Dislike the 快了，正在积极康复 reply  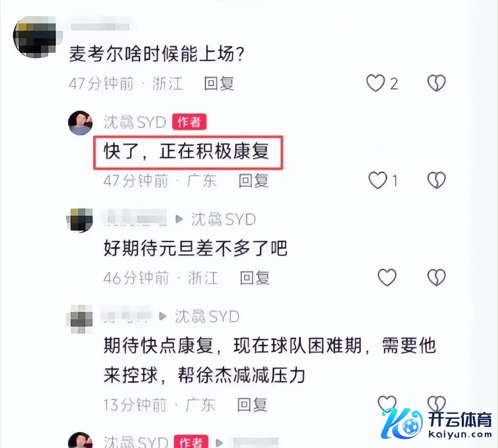(436, 180)
